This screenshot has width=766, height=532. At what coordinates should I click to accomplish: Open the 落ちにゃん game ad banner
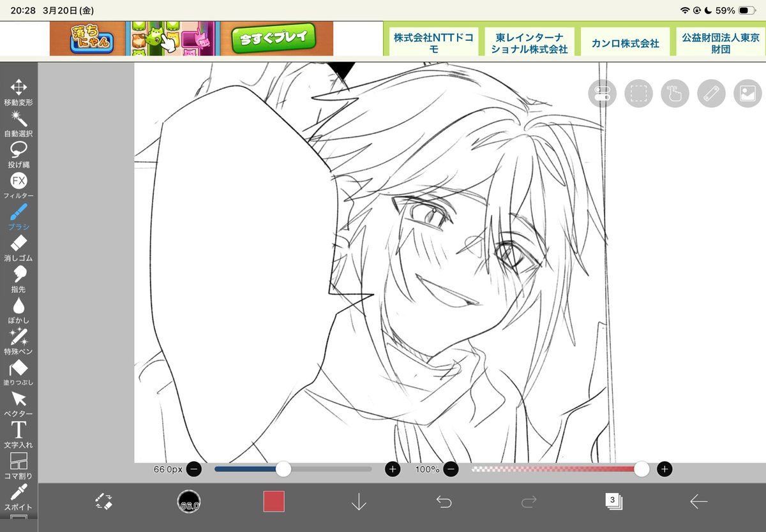191,38
